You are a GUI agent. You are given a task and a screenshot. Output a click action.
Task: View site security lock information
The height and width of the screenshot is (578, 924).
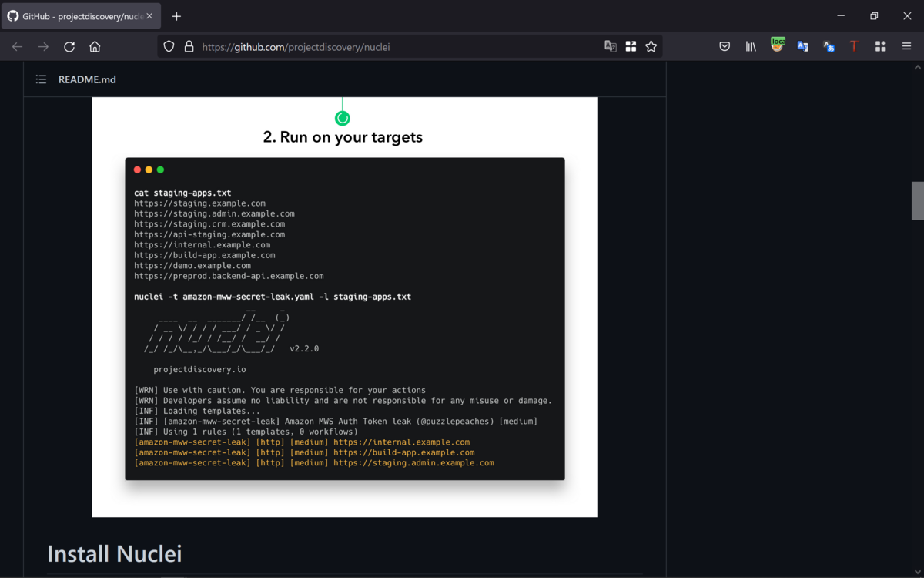pyautogui.click(x=189, y=47)
